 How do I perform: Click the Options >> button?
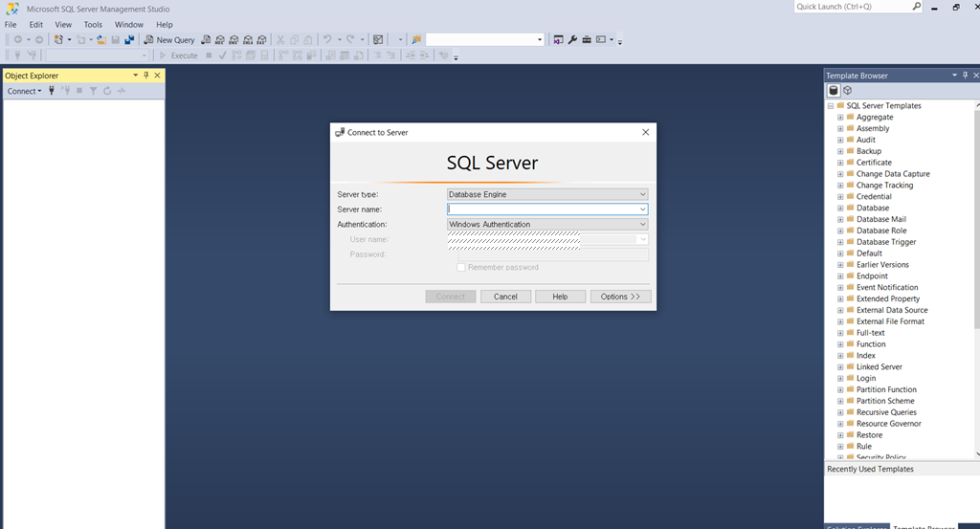[x=620, y=297]
